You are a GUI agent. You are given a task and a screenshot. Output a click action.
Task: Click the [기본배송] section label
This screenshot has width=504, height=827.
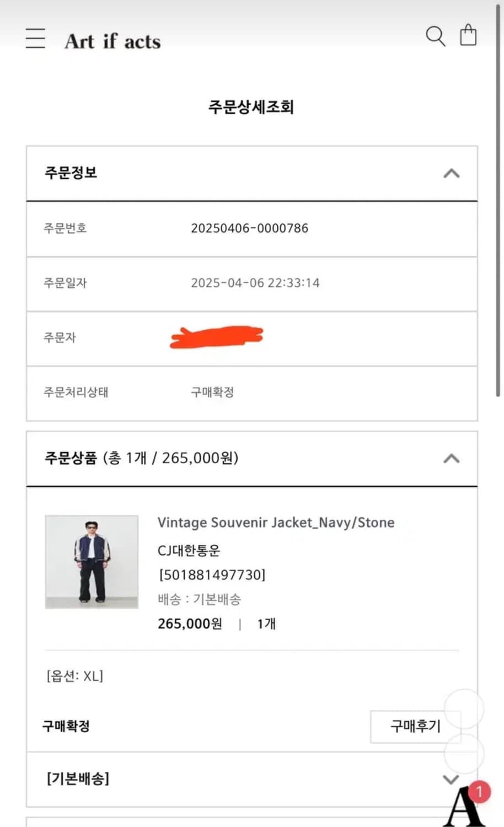point(78,778)
